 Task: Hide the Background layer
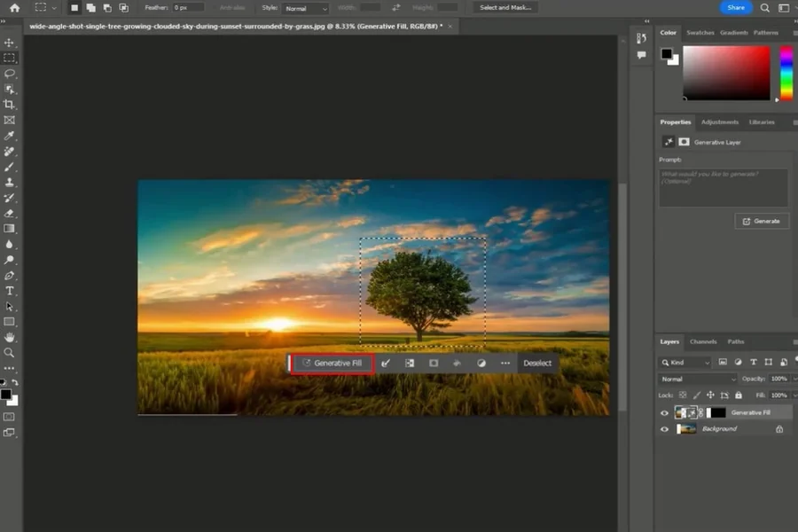664,429
